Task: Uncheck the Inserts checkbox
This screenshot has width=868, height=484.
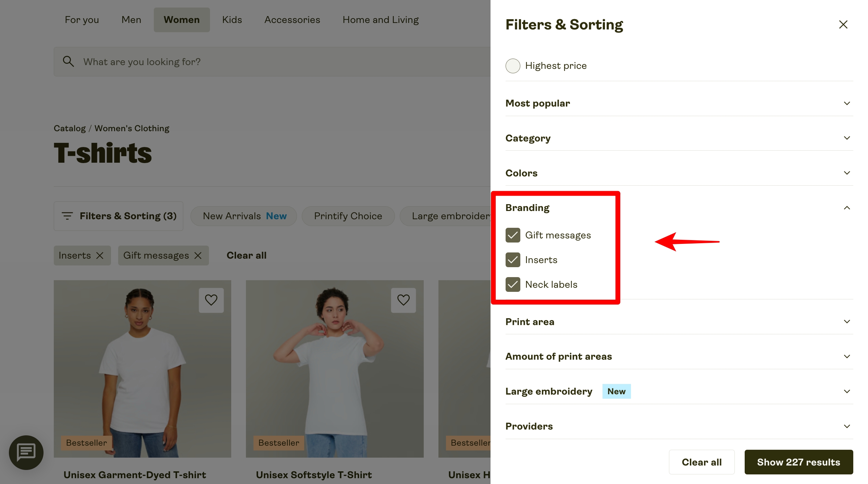Action: (x=513, y=260)
